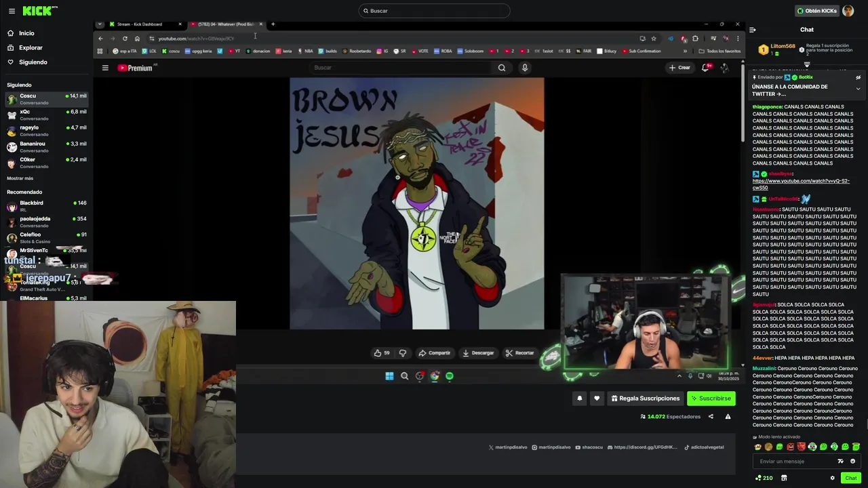The width and height of the screenshot is (868, 488).
Task: Click the green Suscribirse button
Action: [x=711, y=399]
